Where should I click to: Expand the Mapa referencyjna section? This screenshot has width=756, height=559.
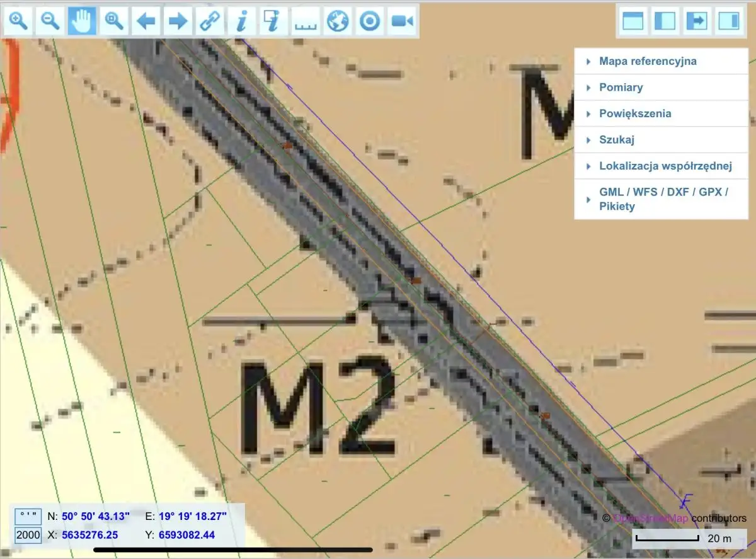click(648, 61)
